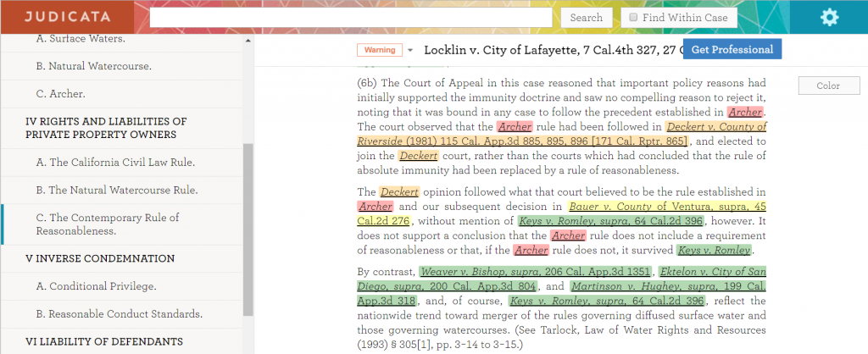This screenshot has height=354, width=868.
Task: Go to C. Archer section
Action: coord(61,94)
